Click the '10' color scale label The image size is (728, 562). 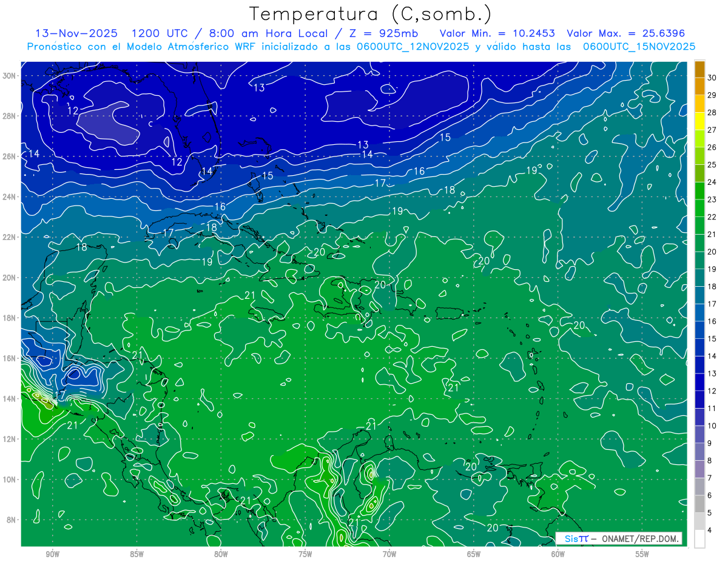click(x=712, y=426)
